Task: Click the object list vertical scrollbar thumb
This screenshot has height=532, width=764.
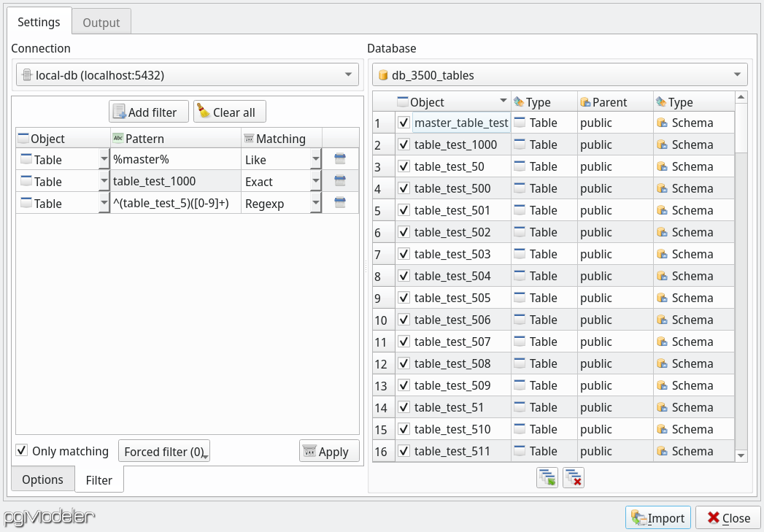Action: pos(741,128)
